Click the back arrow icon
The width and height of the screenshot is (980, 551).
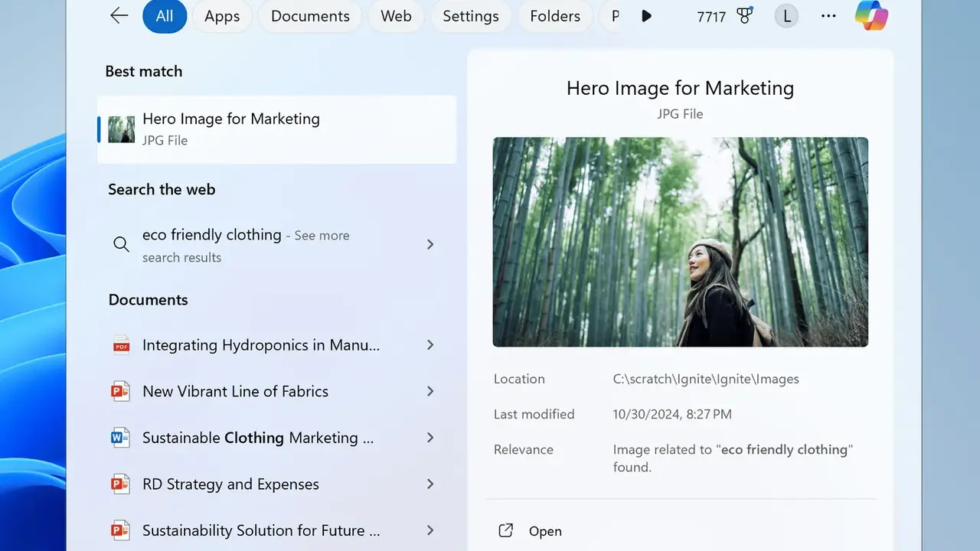coord(119,16)
